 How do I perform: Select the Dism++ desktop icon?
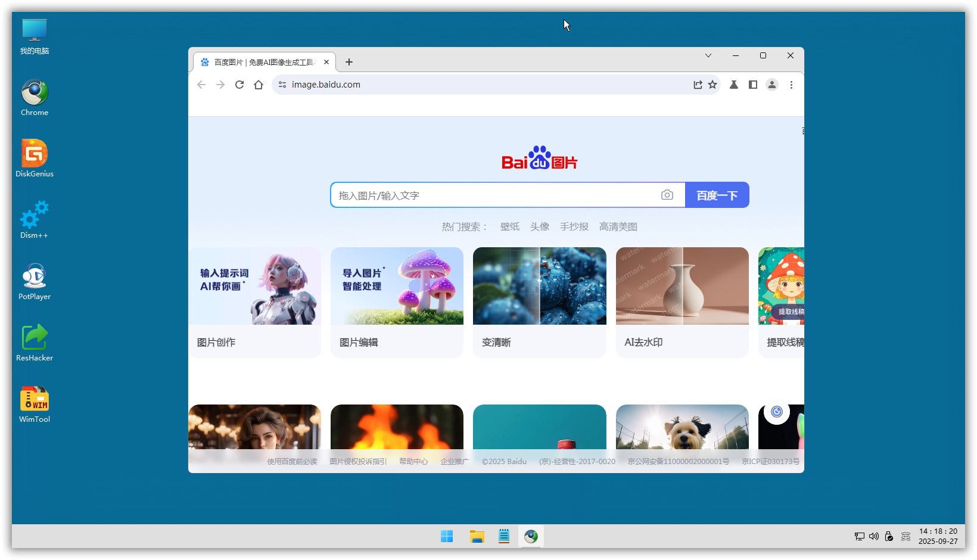(35, 220)
